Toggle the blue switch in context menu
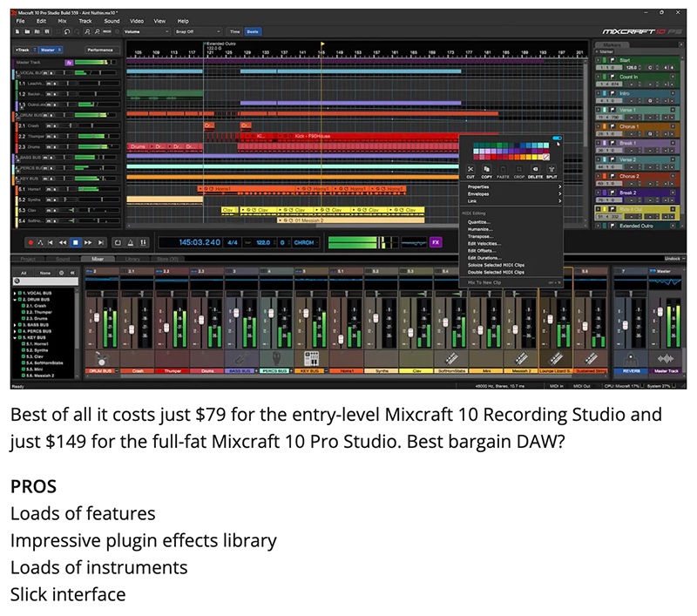The image size is (697, 616). pyautogui.click(x=557, y=139)
